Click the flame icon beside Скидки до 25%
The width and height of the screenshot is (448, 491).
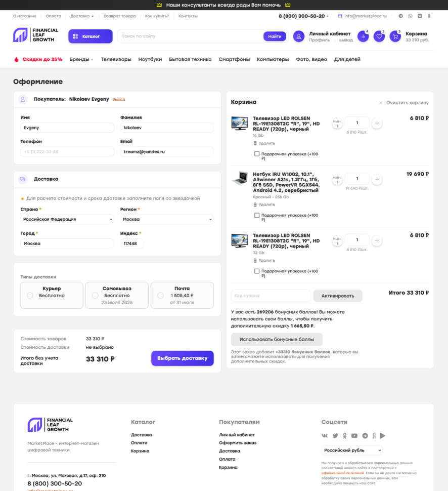17,59
